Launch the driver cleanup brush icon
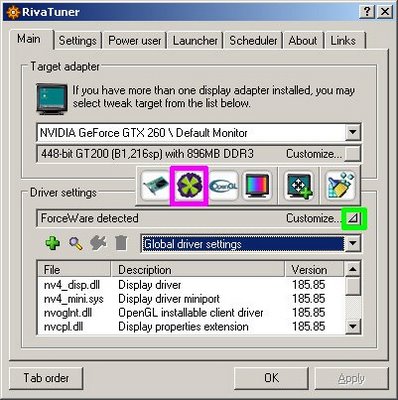 tap(340, 186)
